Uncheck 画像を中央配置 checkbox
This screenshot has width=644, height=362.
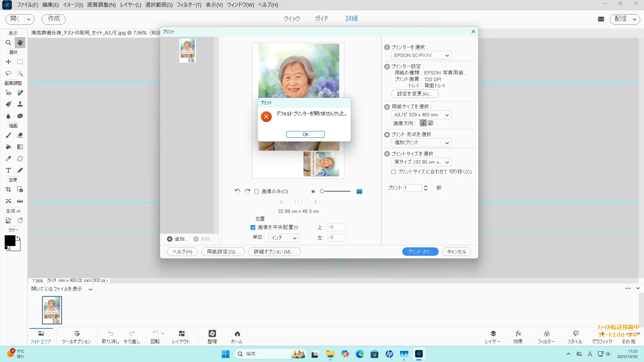(x=253, y=228)
